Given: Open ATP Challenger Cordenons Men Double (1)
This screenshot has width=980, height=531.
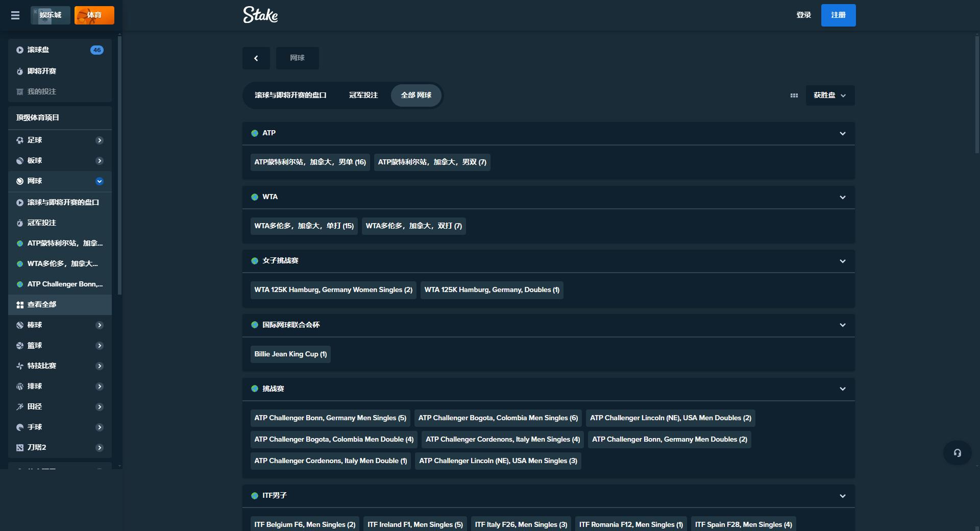Looking at the screenshot, I should (330, 461).
